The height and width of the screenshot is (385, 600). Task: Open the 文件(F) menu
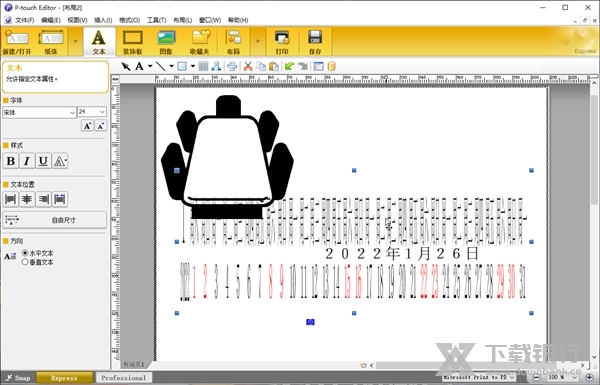coord(24,20)
